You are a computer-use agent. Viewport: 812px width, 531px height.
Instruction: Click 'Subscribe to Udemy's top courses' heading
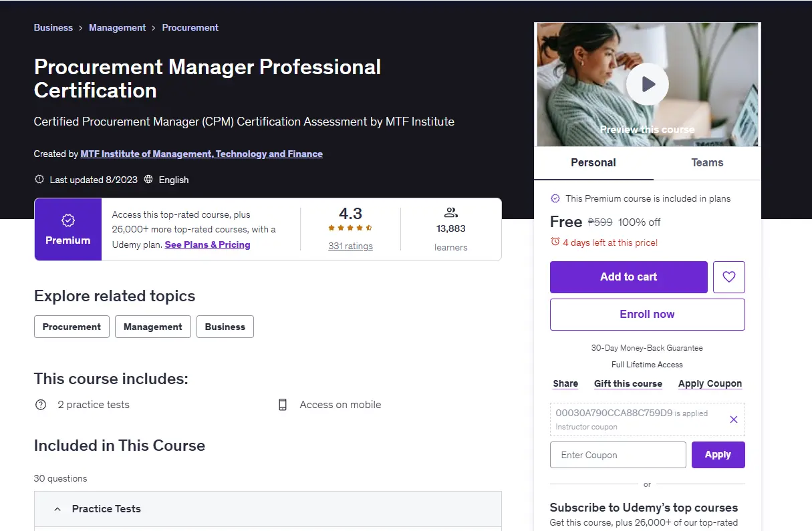point(644,508)
